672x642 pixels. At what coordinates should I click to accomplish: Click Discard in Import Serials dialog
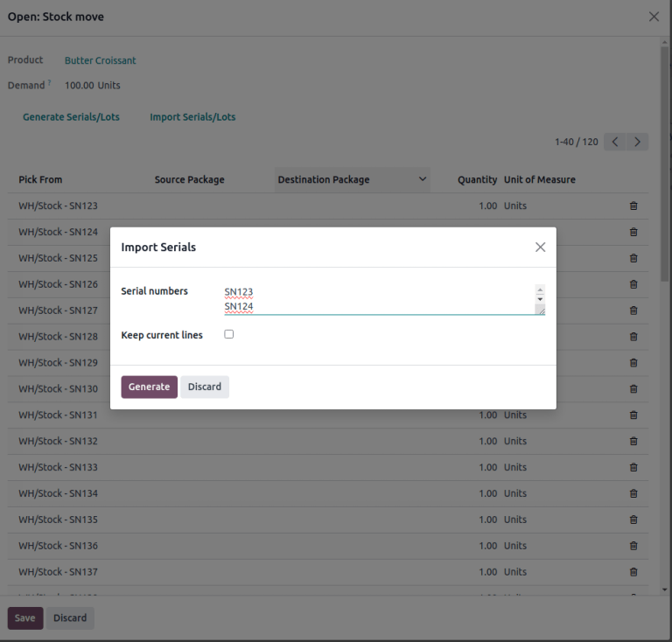[x=205, y=387]
